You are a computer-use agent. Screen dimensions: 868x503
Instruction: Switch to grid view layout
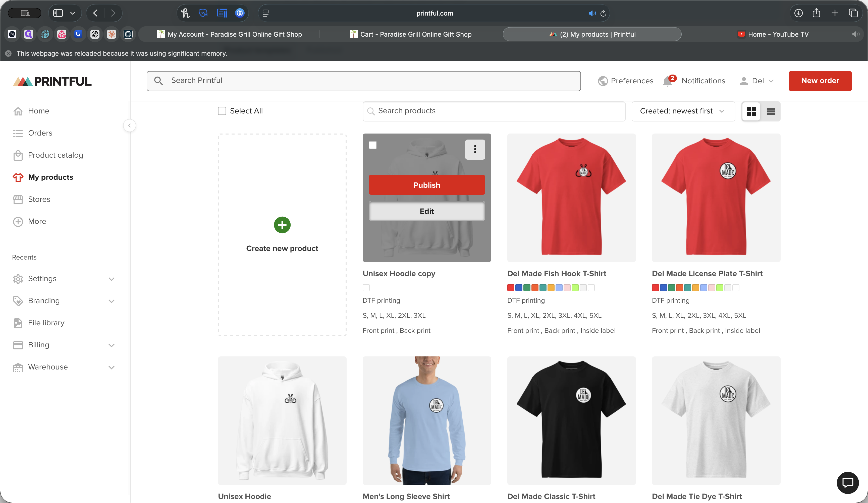tap(751, 111)
